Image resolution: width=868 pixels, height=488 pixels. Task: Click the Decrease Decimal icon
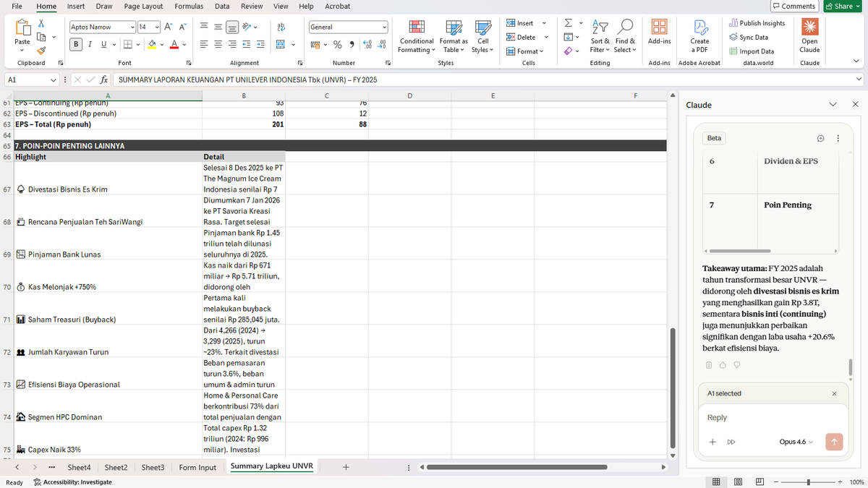coord(381,44)
